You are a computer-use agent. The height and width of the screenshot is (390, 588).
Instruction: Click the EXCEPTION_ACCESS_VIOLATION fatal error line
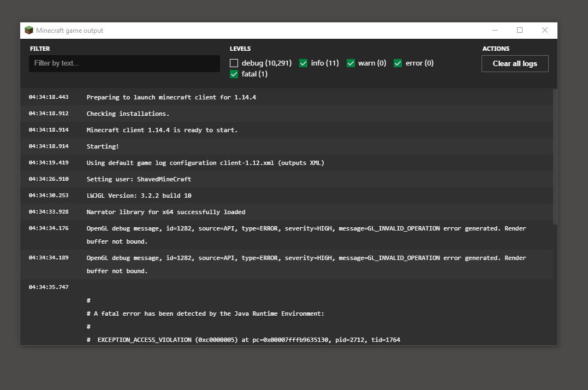tap(248, 340)
